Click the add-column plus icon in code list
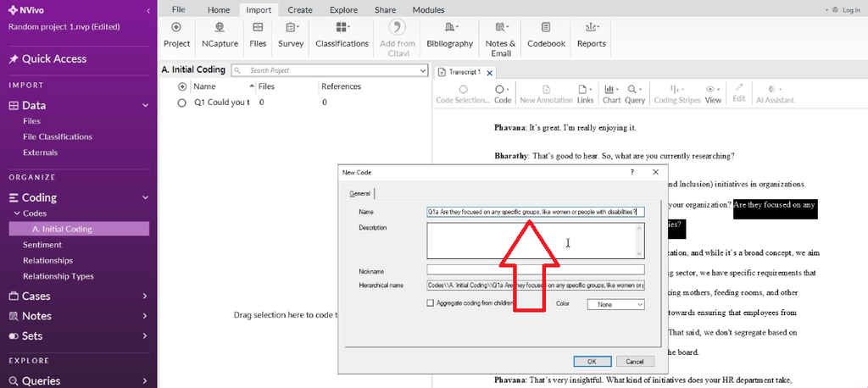Screen dimensions: 868x388 coord(181,87)
